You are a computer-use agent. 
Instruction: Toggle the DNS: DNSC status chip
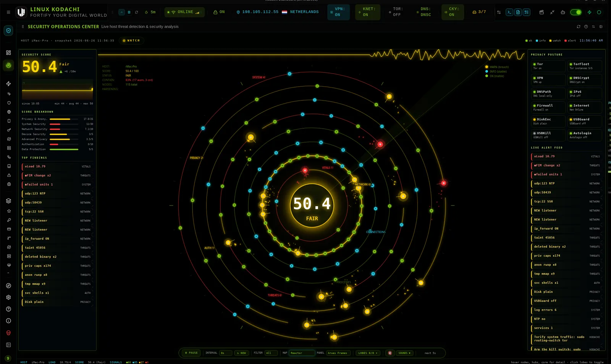[x=424, y=12]
